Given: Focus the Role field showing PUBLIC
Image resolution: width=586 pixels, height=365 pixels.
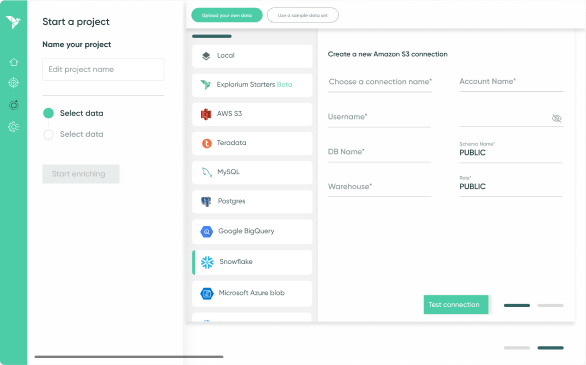Looking at the screenshot, I should [511, 185].
